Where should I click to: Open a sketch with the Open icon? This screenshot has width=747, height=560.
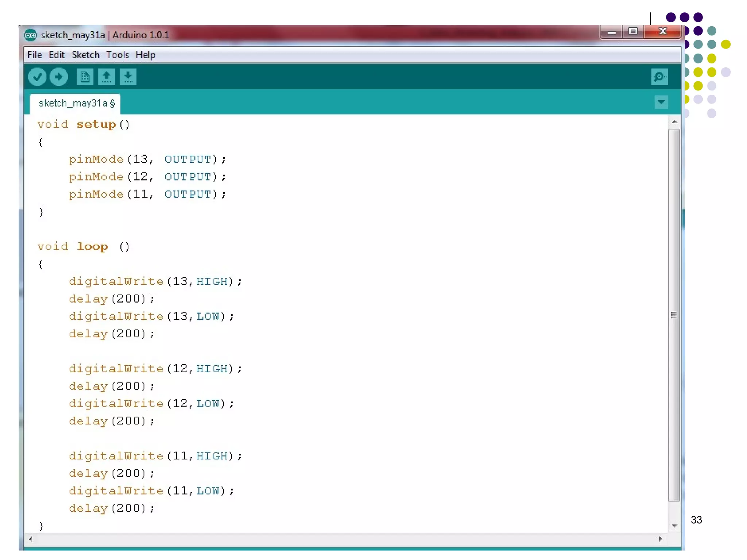[107, 77]
